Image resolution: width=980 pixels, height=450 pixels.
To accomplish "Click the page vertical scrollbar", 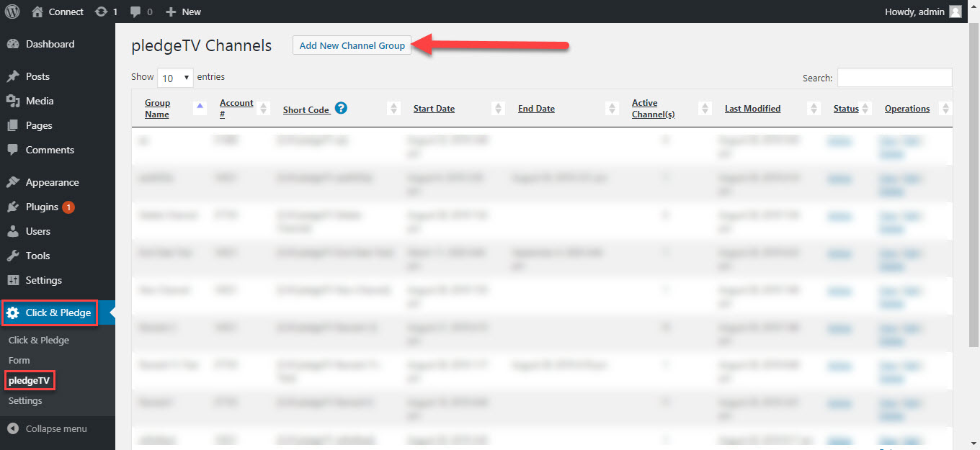I will [974, 186].
